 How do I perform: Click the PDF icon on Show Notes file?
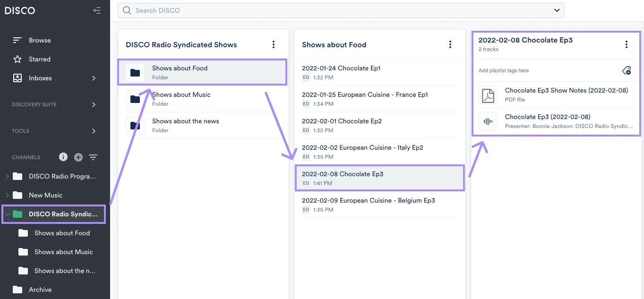[488, 94]
